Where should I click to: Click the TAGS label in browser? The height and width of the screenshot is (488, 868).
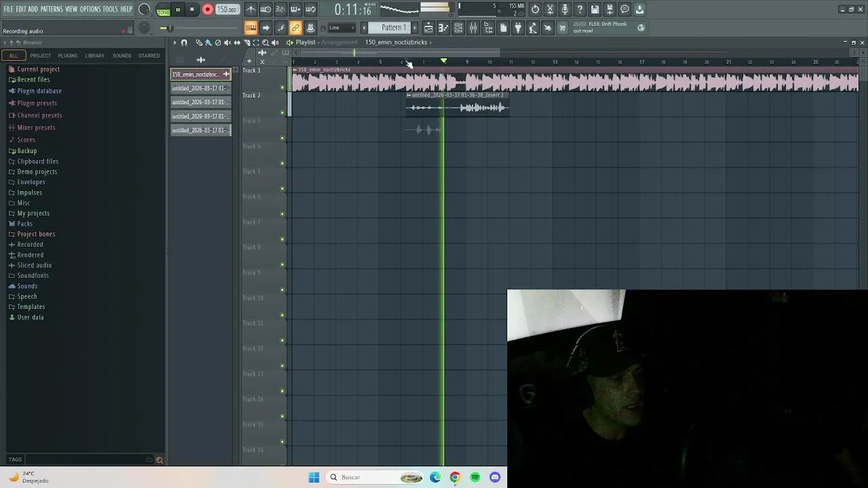pyautogui.click(x=15, y=460)
